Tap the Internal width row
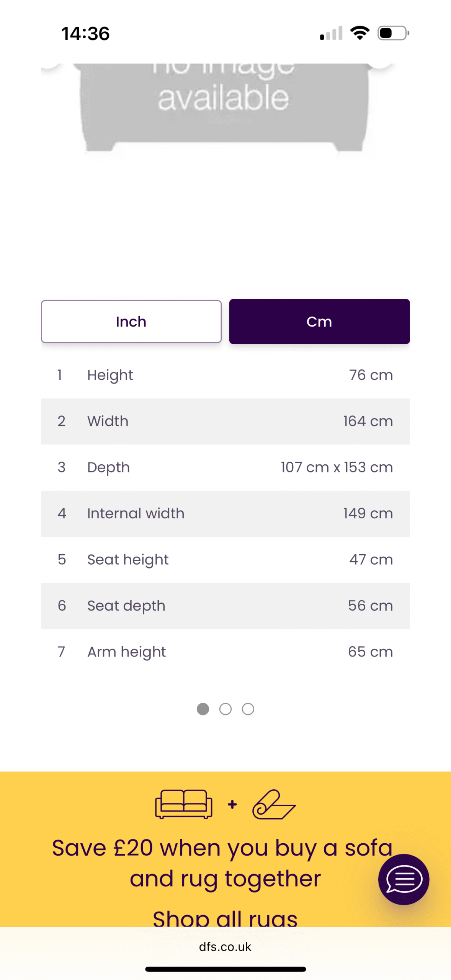This screenshot has height=980, width=451. (x=225, y=513)
